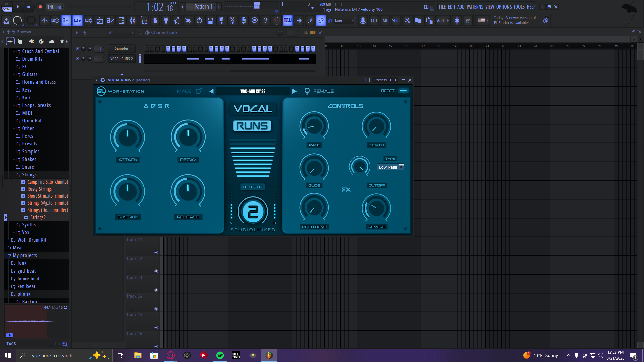This screenshot has width=644, height=362.
Task: Click next preset arrow beside VOX - MIN KIT 33
Action: pos(294,91)
